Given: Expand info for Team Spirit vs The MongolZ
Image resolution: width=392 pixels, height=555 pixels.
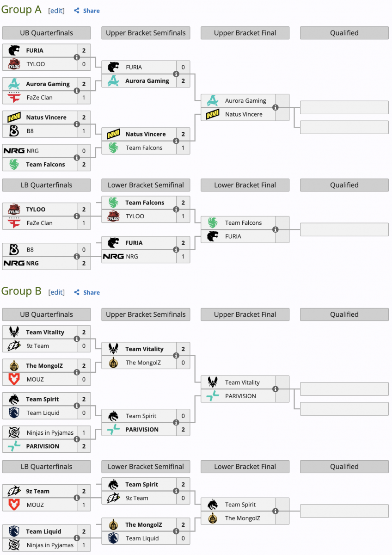Looking at the screenshot, I should coord(276,511).
